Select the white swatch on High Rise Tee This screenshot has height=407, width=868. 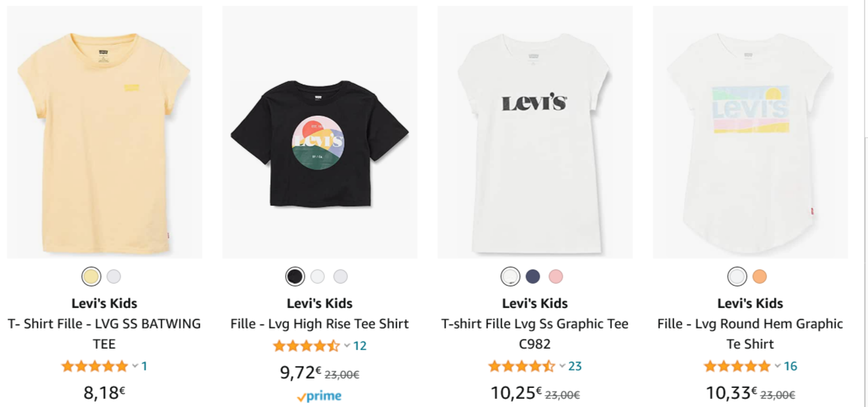tap(318, 276)
